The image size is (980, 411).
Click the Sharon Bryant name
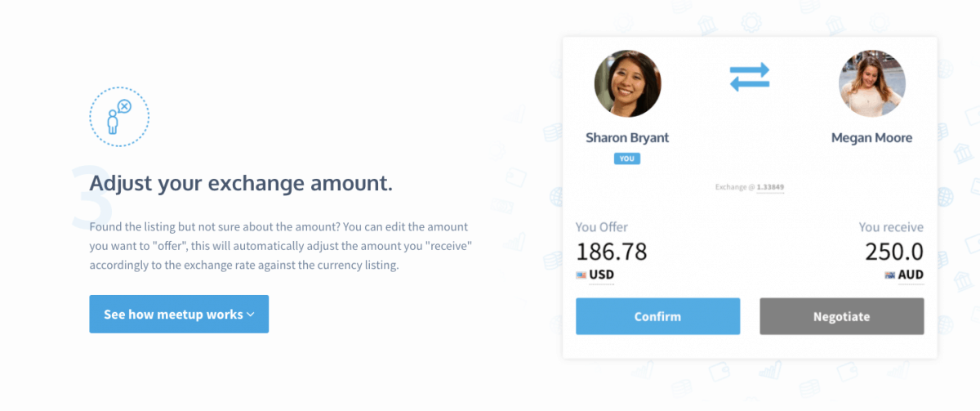pos(627,137)
